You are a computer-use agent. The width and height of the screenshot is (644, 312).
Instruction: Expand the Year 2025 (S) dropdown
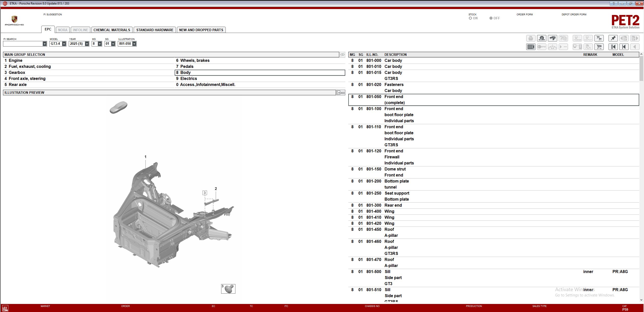(87, 44)
